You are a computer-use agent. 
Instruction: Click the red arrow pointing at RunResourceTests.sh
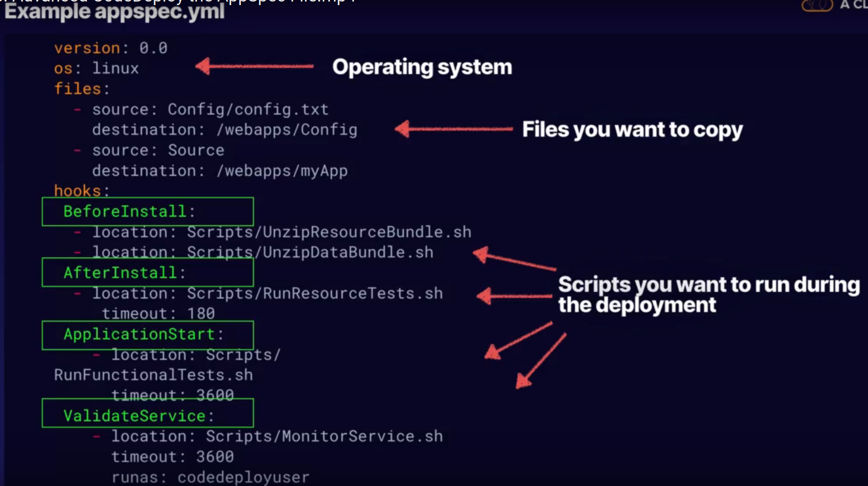(514, 295)
